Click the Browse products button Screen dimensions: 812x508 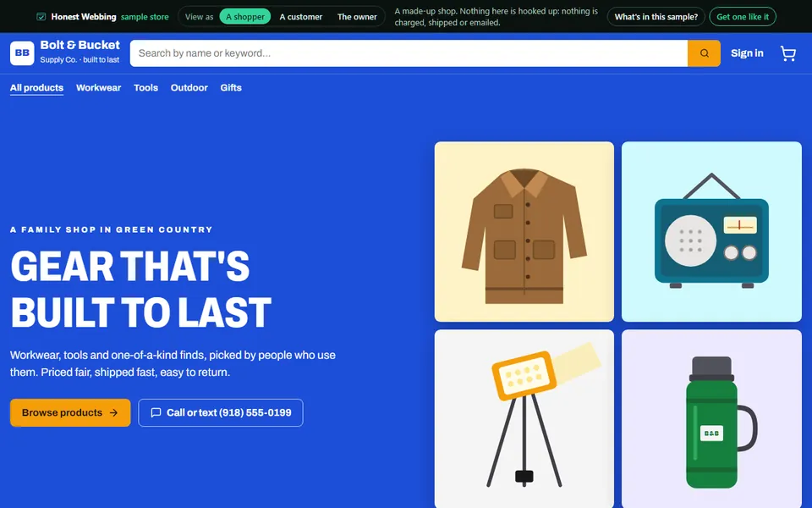pos(70,412)
